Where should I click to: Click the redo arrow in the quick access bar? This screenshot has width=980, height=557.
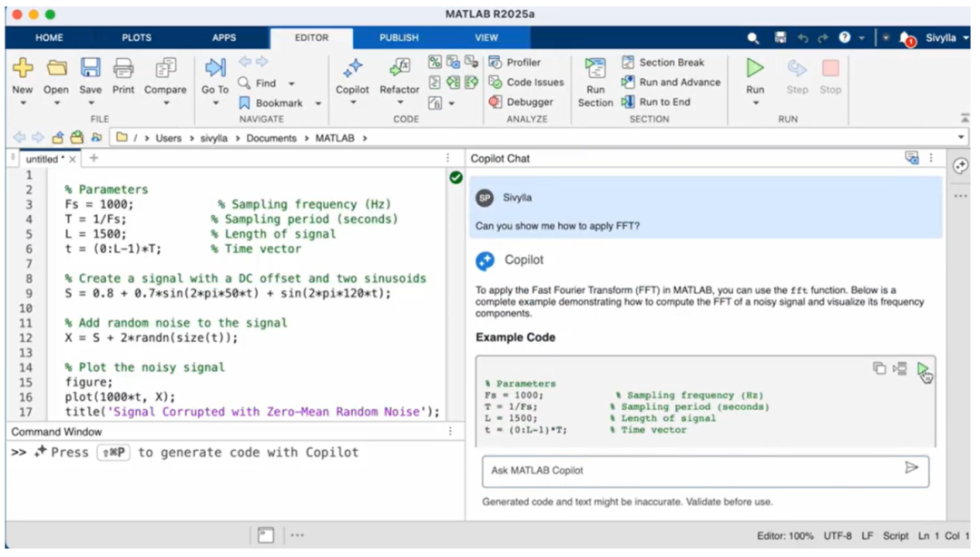823,38
